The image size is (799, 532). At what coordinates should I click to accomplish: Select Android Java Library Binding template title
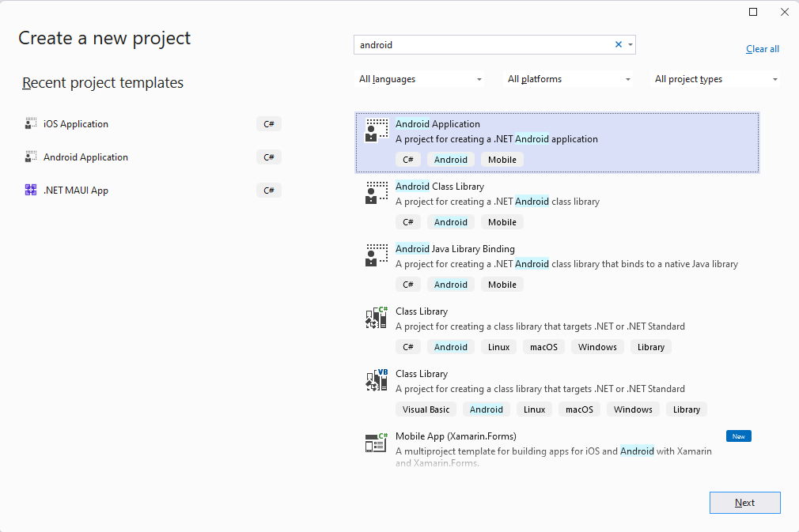pos(455,249)
